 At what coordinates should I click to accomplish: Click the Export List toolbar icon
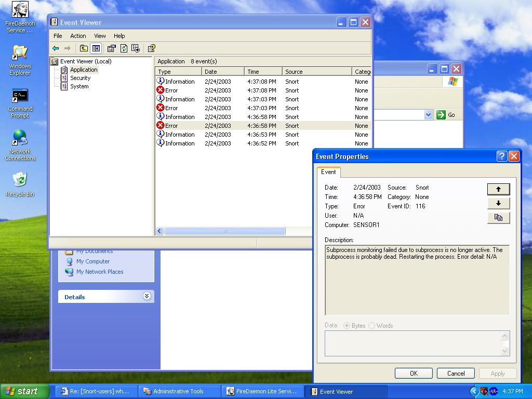(x=136, y=48)
